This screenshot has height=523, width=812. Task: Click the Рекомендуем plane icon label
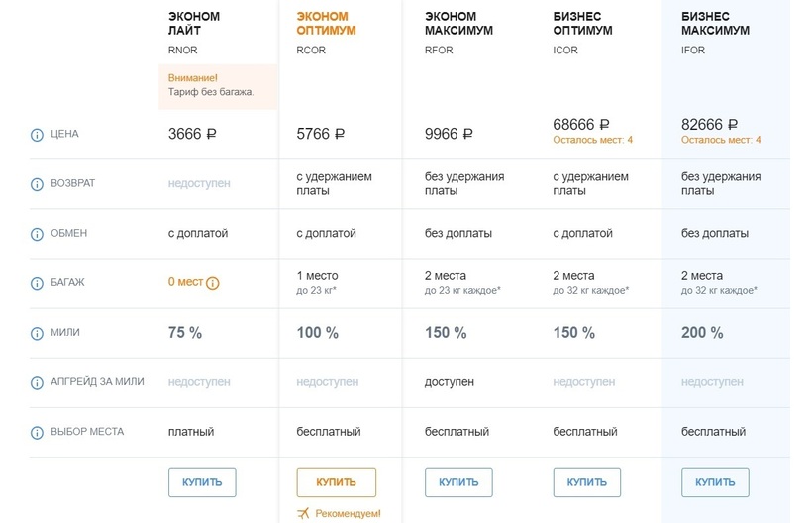[x=339, y=513]
